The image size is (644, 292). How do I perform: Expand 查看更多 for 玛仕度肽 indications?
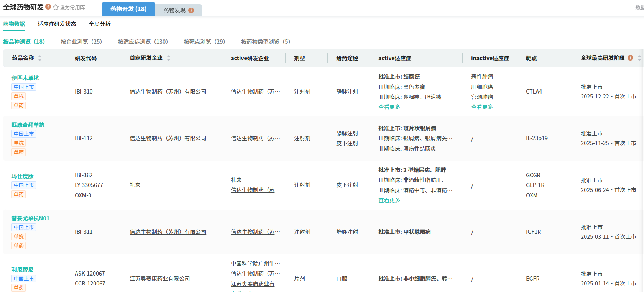tap(389, 201)
